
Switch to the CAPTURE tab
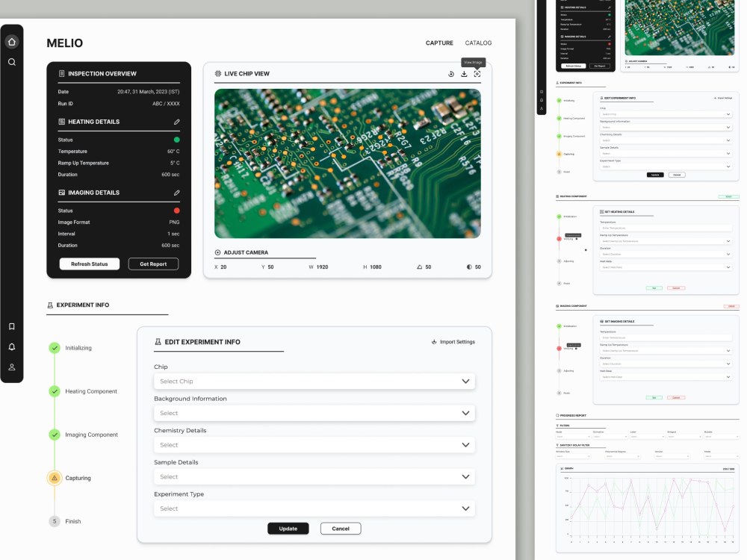click(x=439, y=43)
